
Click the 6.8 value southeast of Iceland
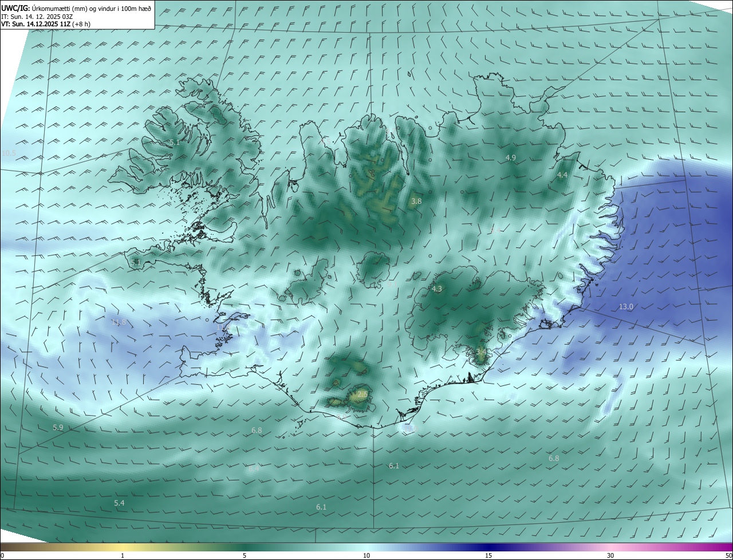[554, 459]
